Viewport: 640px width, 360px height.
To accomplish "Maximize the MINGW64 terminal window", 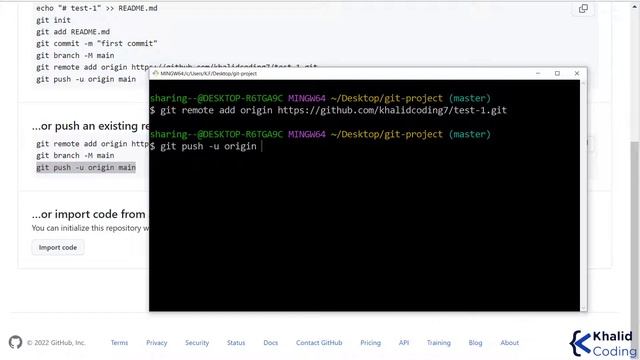I will click(x=557, y=73).
